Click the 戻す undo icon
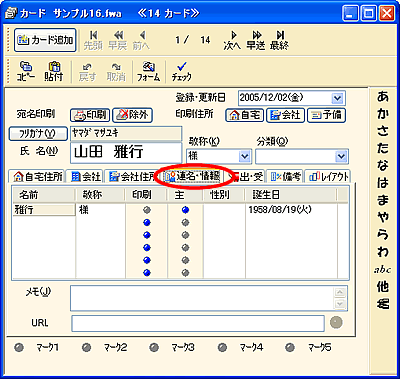Image resolution: width=400 pixels, height=379 pixels. 87,71
